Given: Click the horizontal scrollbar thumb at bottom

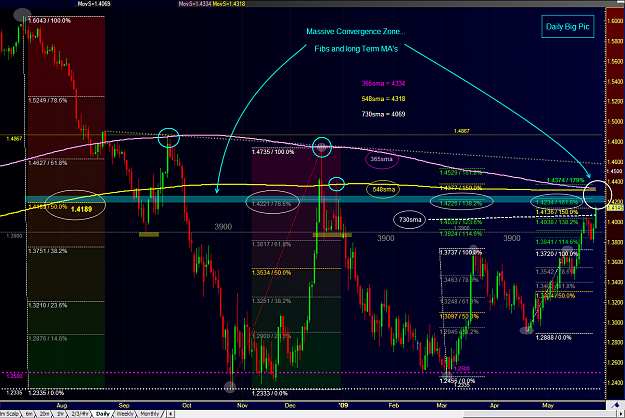Looking at the screenshot, I should point(540,414).
